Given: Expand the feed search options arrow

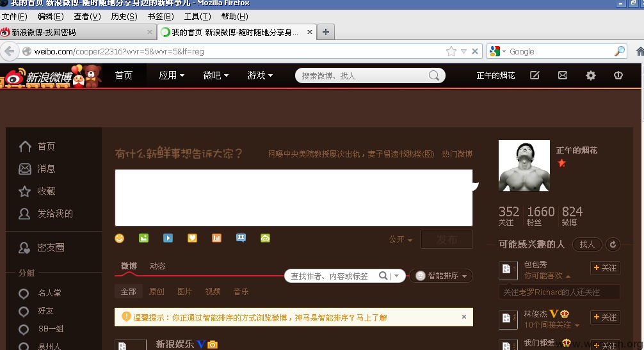Looking at the screenshot, I should 396,276.
